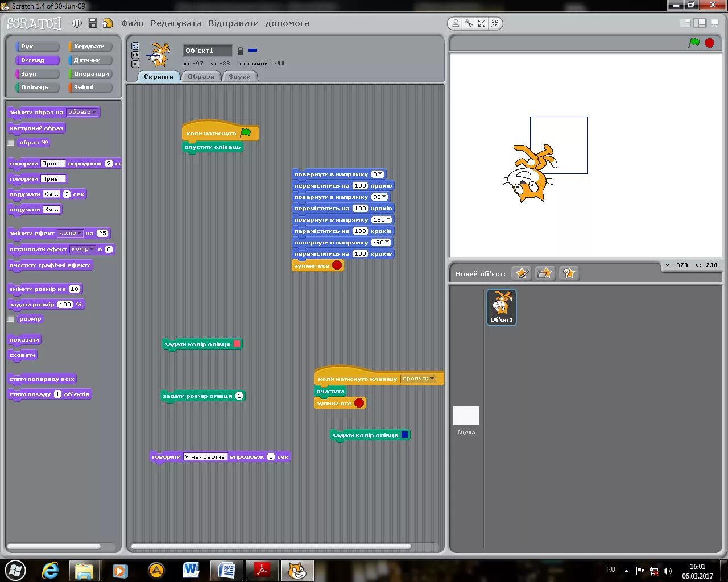Click the Windows Start button

pyautogui.click(x=15, y=570)
